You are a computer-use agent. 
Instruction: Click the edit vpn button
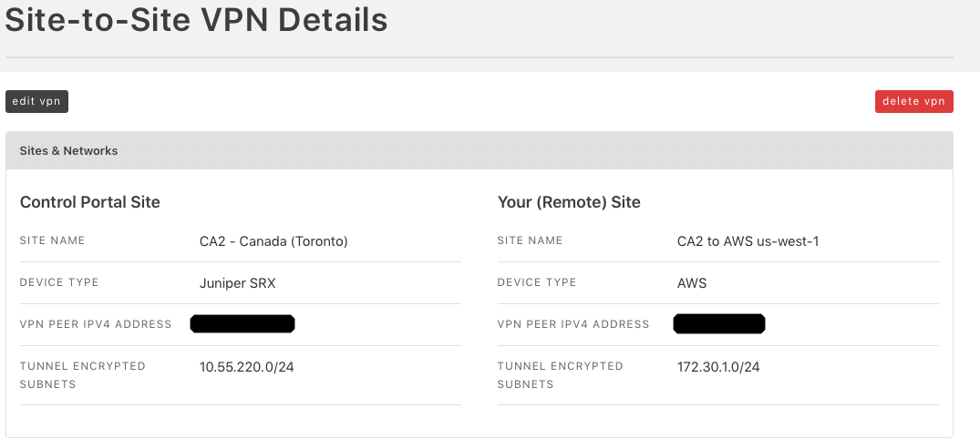tap(36, 101)
